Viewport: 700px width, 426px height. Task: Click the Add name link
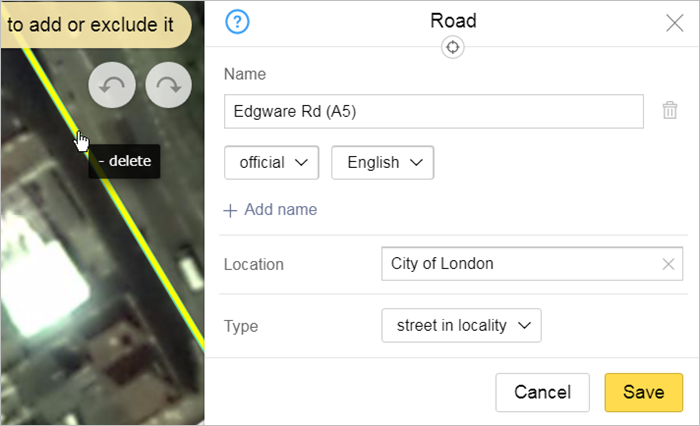pos(280,210)
